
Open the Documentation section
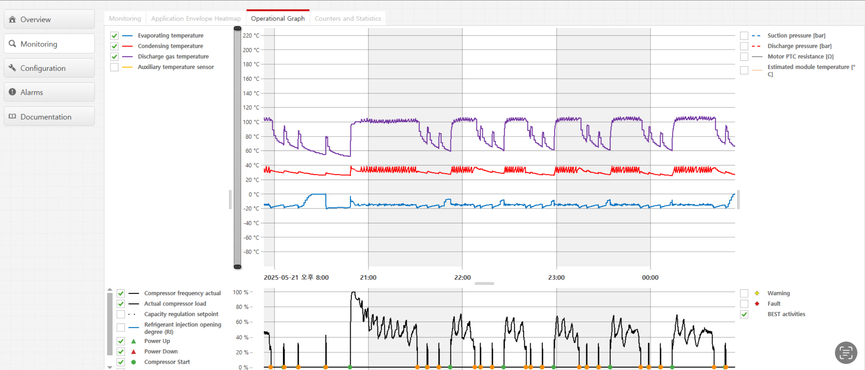(x=49, y=117)
